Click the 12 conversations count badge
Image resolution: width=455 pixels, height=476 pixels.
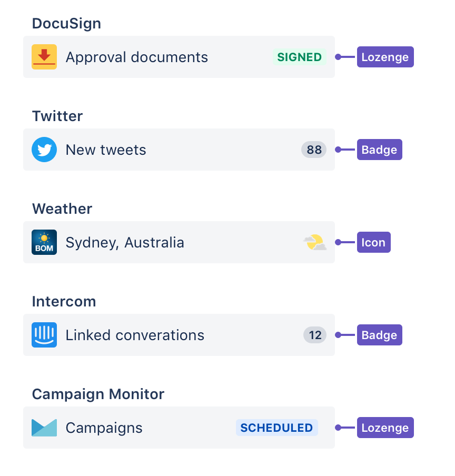click(x=314, y=335)
